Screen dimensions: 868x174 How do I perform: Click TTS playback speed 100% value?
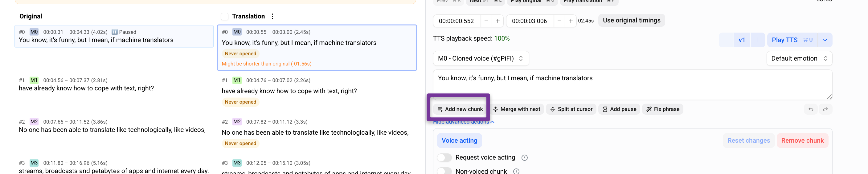(502, 39)
